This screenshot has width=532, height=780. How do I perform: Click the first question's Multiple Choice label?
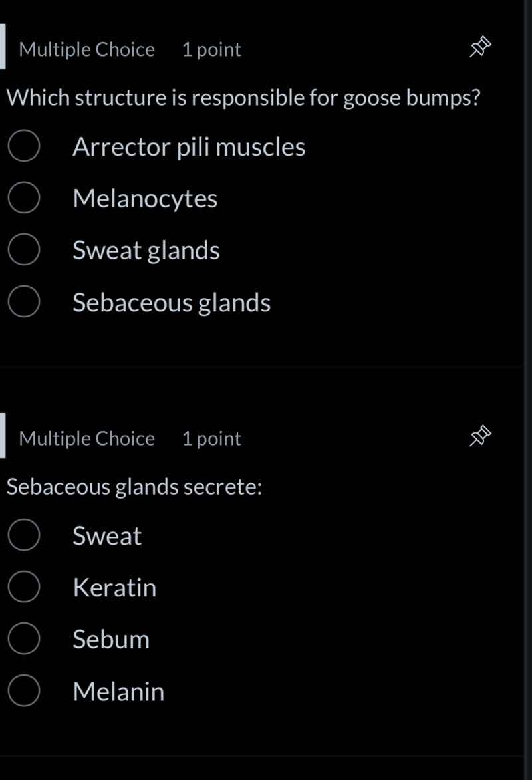coord(86,49)
